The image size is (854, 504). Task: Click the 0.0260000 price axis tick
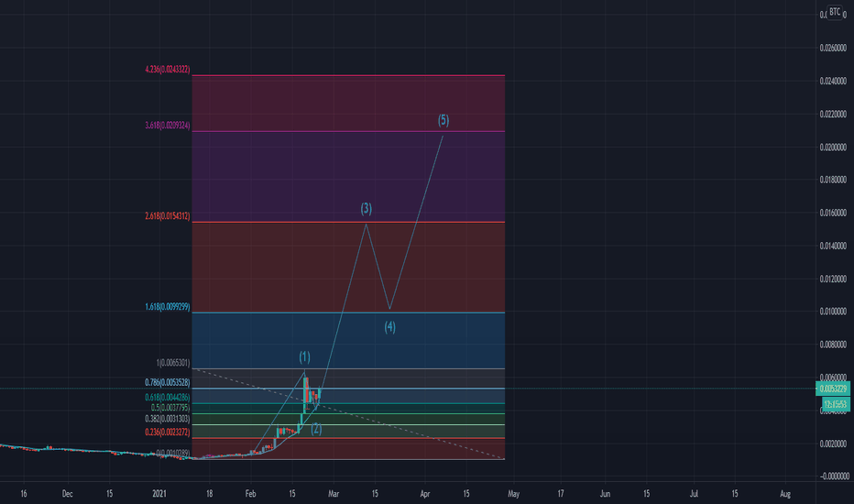(833, 48)
